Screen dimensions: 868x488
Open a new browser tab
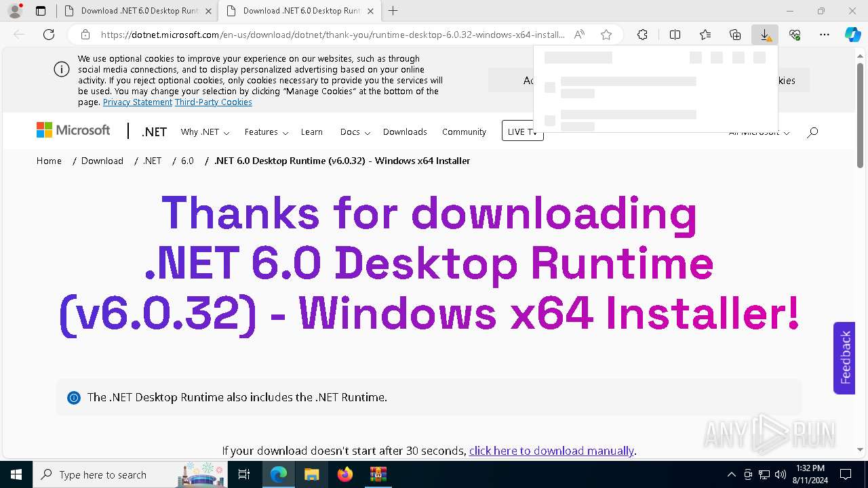pyautogui.click(x=393, y=11)
